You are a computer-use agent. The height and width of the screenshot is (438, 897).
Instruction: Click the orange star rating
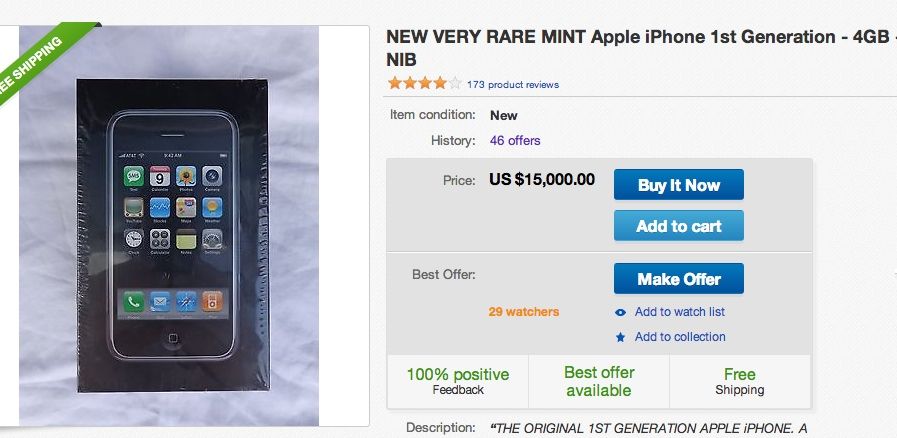[424, 84]
